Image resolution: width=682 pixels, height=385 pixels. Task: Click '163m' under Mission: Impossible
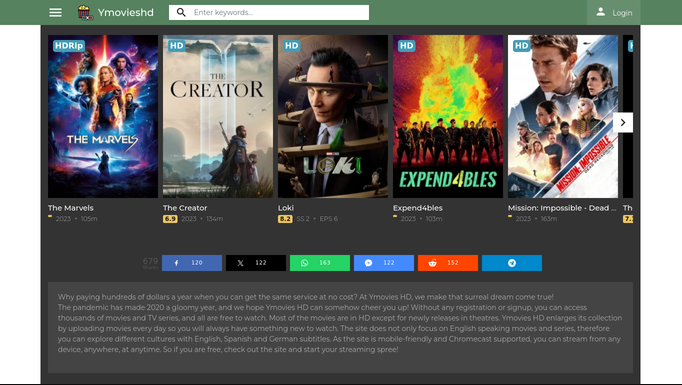coord(549,219)
